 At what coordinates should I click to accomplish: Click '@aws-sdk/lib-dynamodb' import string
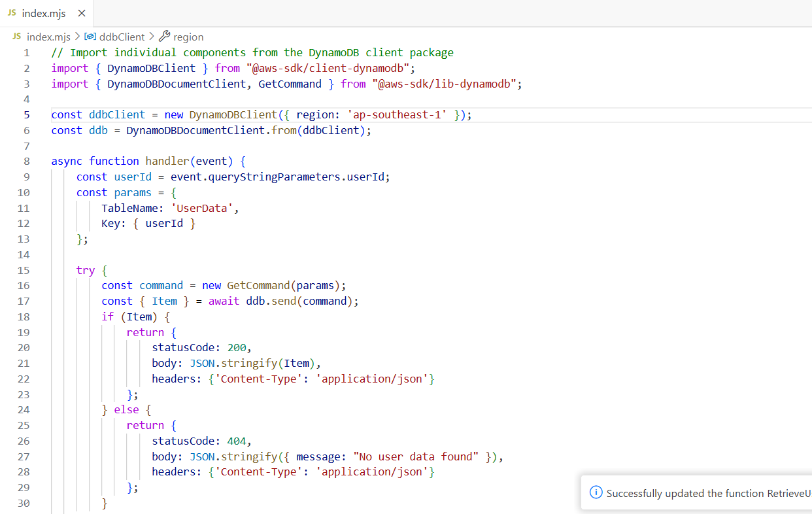point(445,84)
